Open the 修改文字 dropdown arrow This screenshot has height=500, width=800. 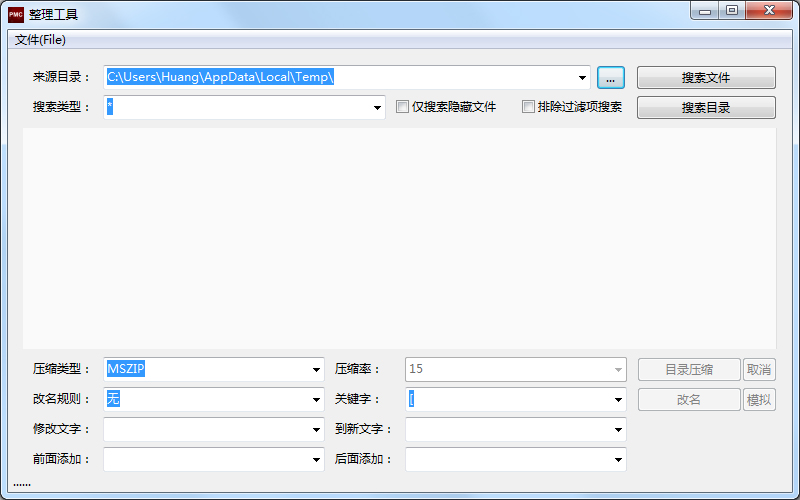point(316,430)
